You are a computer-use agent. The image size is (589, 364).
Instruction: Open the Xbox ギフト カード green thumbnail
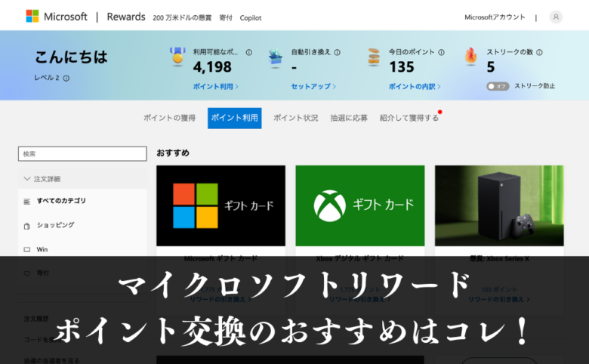pyautogui.click(x=360, y=205)
